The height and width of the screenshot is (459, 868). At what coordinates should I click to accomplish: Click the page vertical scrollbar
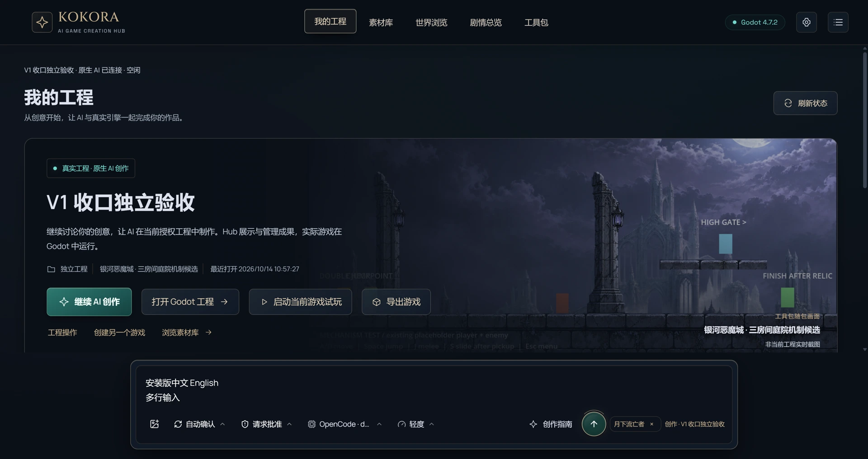(x=864, y=121)
